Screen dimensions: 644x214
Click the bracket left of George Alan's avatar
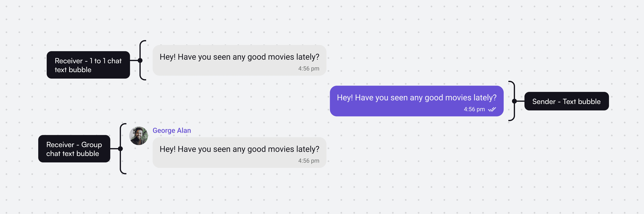tap(123, 149)
